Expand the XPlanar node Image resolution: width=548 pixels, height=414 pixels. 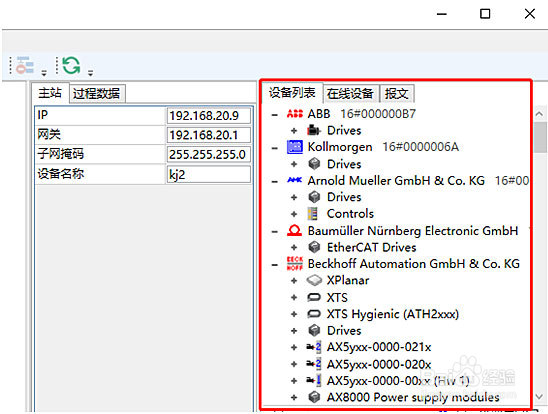point(294,281)
